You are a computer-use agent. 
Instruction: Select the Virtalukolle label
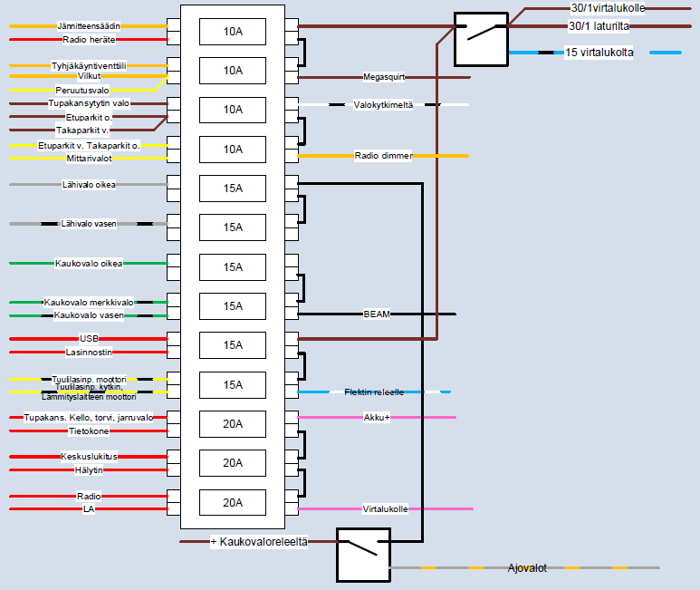pos(385,508)
